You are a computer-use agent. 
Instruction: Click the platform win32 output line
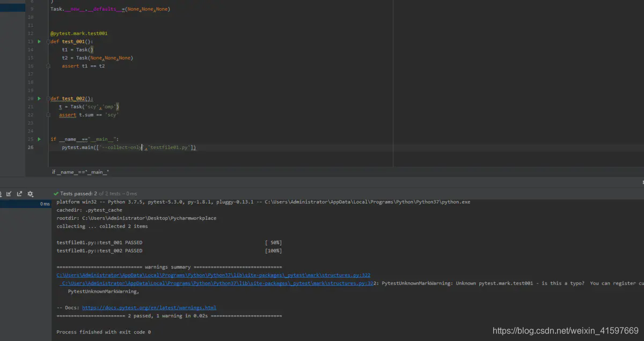click(263, 202)
